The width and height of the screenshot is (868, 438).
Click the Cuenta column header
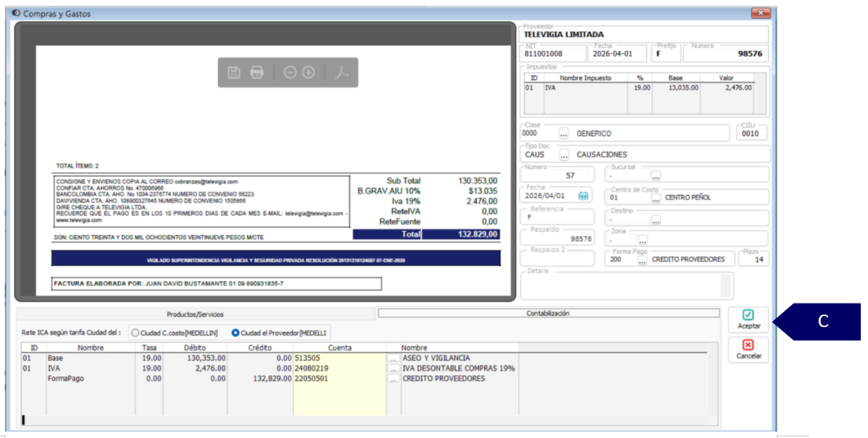[x=339, y=348]
